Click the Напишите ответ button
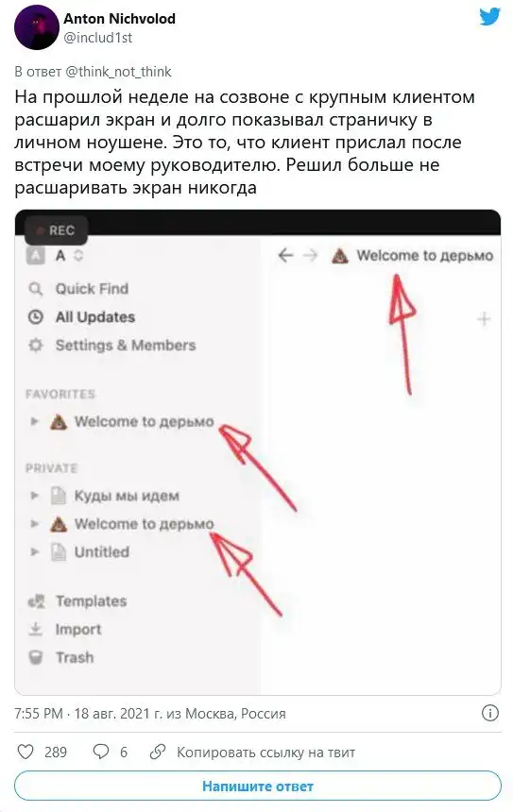Image resolution: width=513 pixels, height=812 pixels. pyautogui.click(x=258, y=787)
